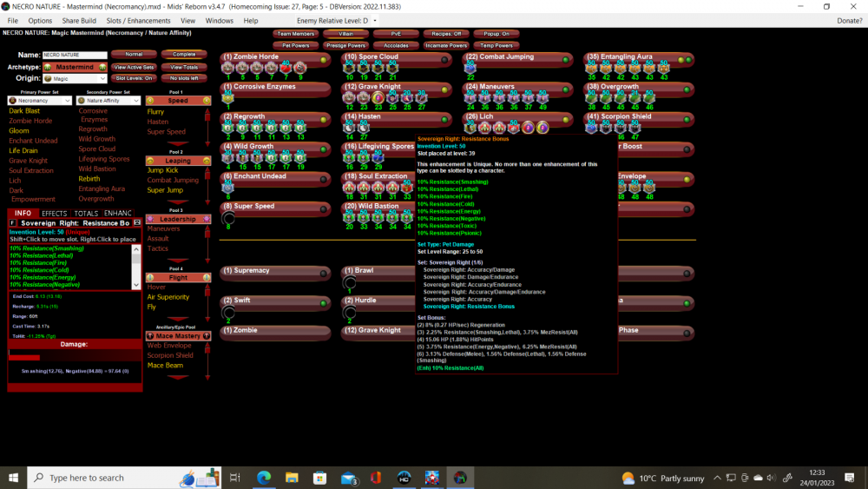
Task: Click the empty slot under Brawl
Action: pos(349,282)
